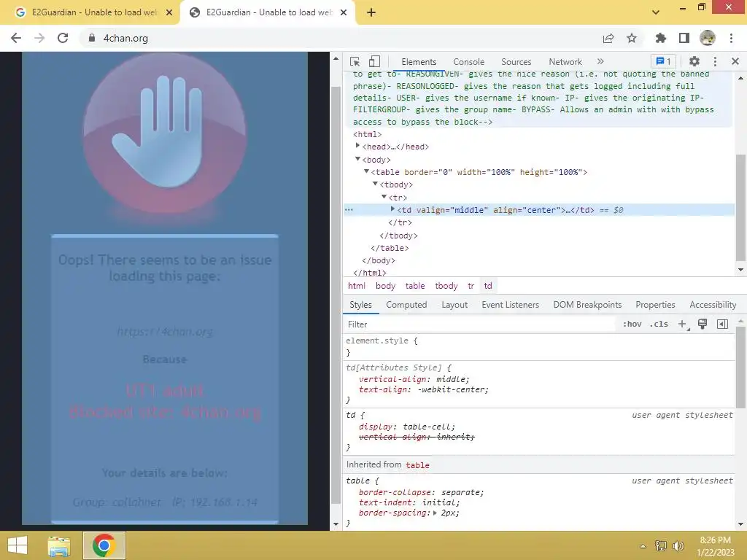Expand the td valign middle node
747x560 pixels.
click(x=392, y=209)
